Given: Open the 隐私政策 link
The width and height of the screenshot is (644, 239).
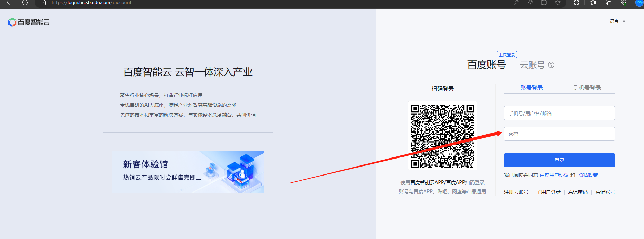Looking at the screenshot, I should pos(588,175).
